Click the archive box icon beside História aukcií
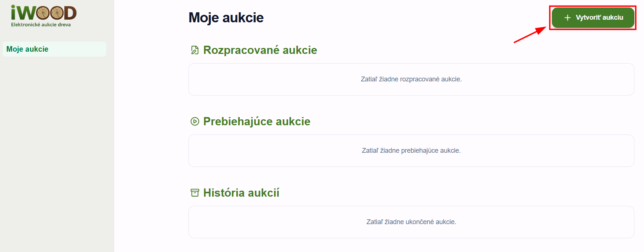The height and width of the screenshot is (252, 644). (x=195, y=193)
